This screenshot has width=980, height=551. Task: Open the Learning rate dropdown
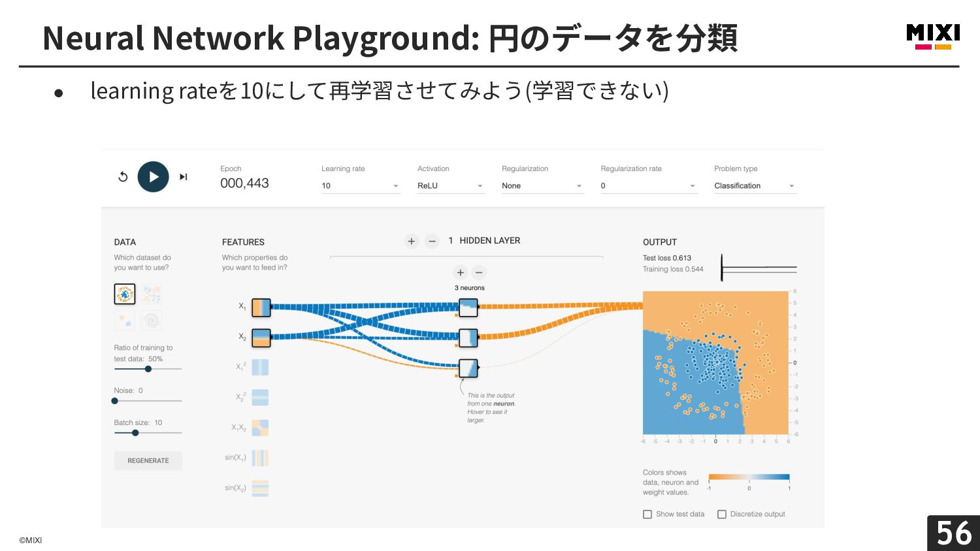tap(361, 186)
